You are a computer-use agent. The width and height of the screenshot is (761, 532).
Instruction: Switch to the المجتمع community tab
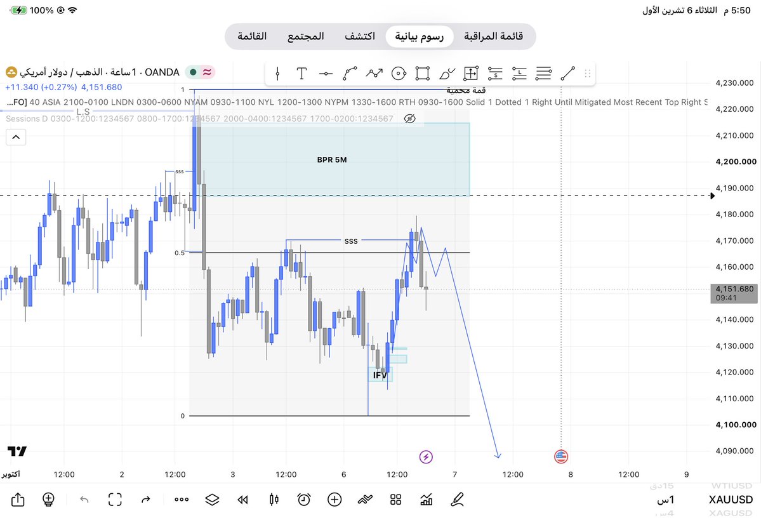(x=306, y=36)
